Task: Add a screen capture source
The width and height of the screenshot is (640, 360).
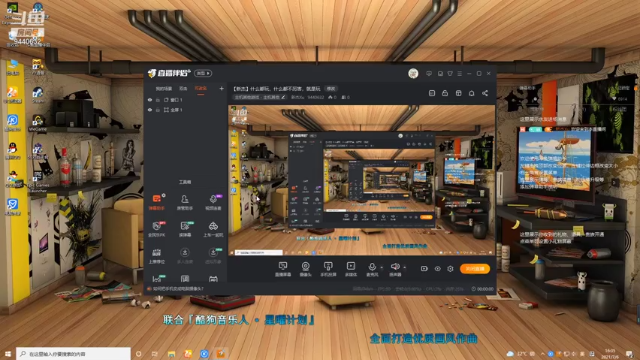Action: (x=283, y=269)
